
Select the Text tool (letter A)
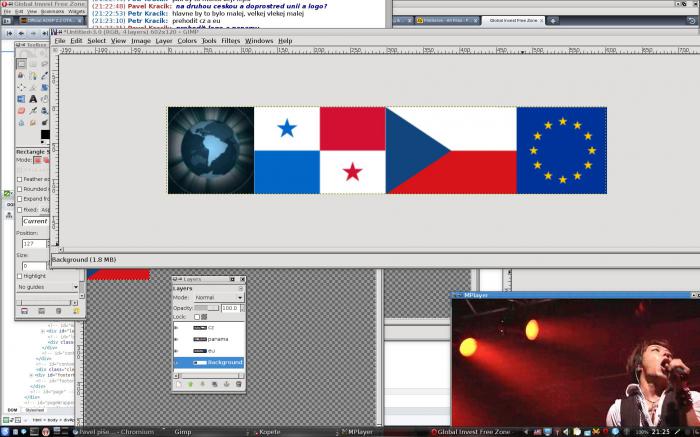(33, 99)
